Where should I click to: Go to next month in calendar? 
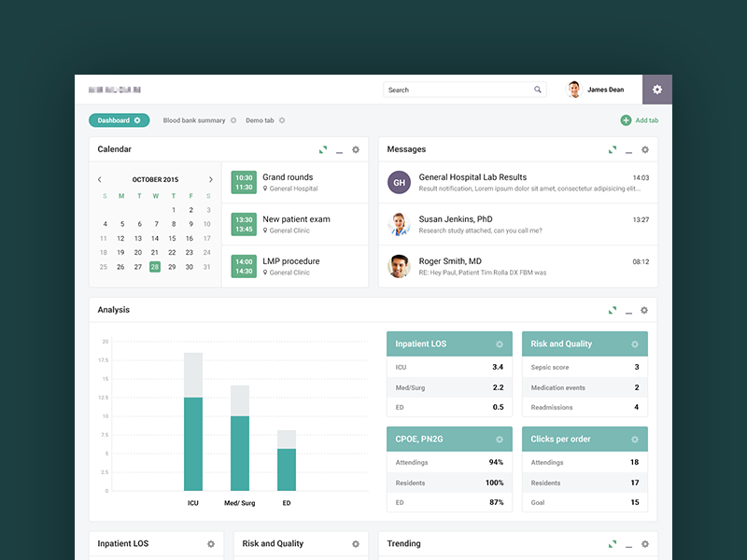pos(211,179)
